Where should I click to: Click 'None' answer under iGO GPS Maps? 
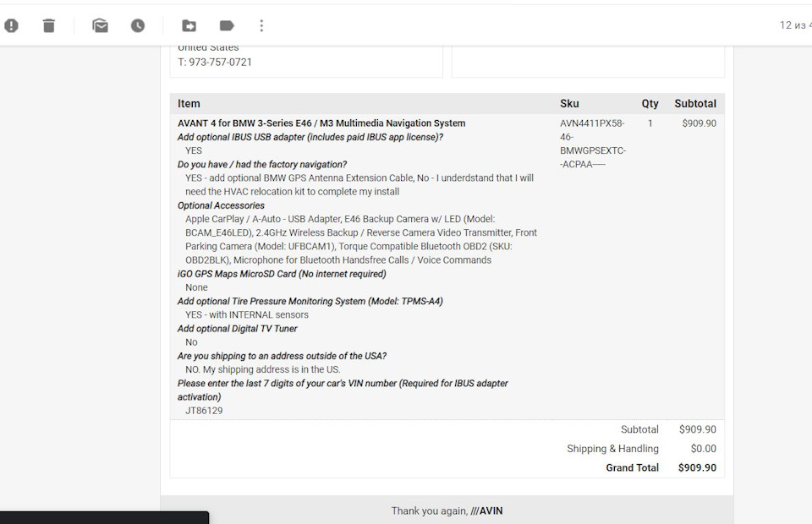[196, 287]
